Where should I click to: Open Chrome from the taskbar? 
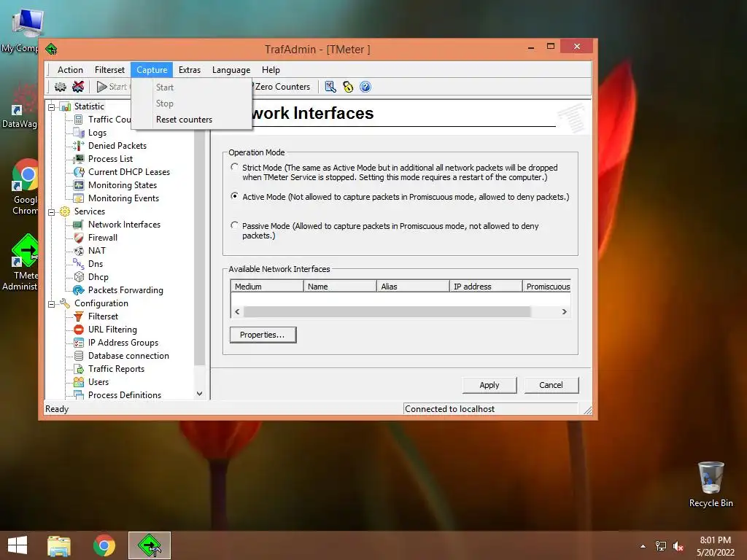[x=104, y=545]
